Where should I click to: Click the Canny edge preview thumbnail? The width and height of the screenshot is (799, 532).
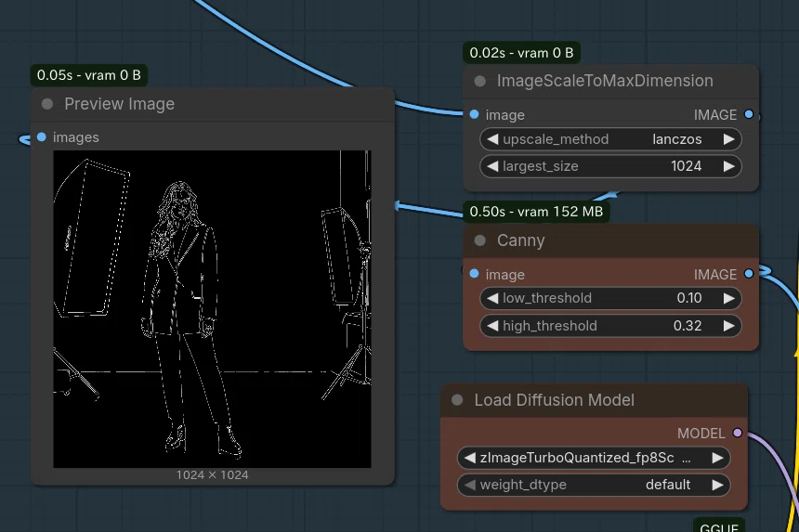pos(213,309)
